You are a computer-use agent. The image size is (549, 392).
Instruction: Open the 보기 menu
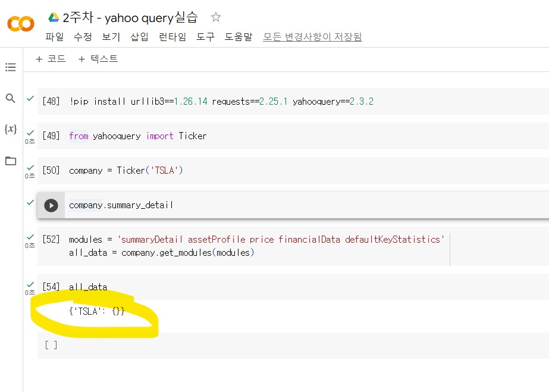111,37
